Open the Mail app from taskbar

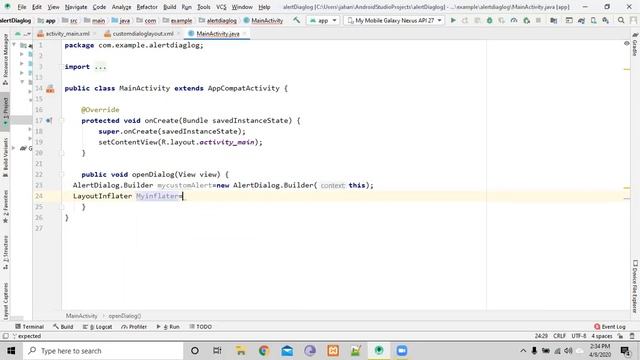pyautogui.click(x=287, y=351)
